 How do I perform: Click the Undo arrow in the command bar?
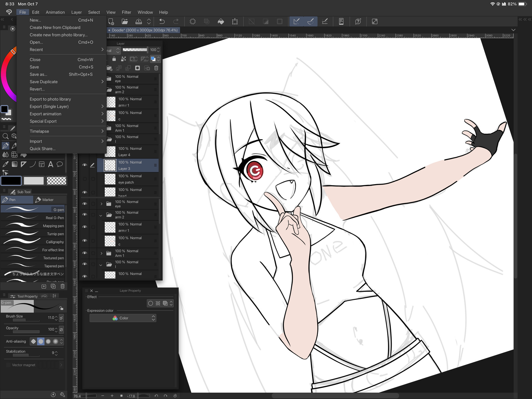(162, 21)
